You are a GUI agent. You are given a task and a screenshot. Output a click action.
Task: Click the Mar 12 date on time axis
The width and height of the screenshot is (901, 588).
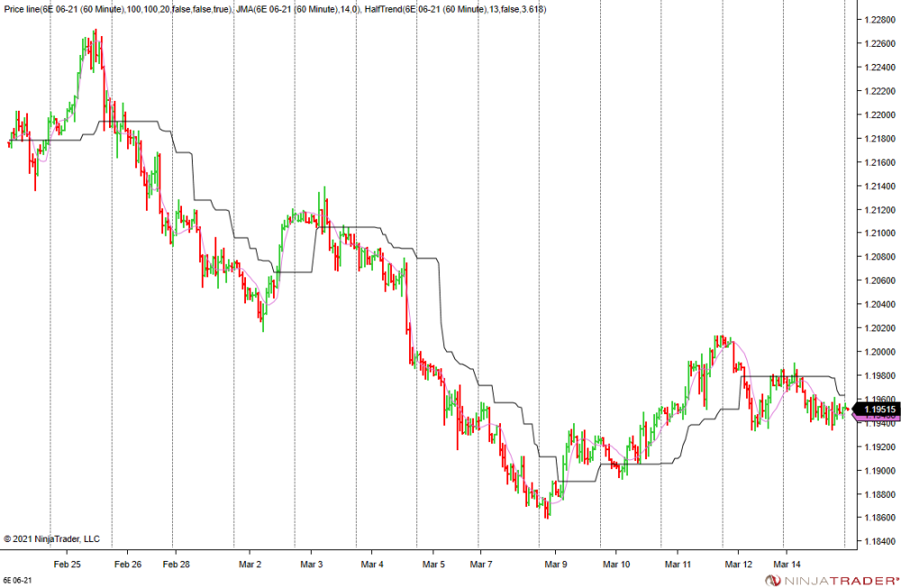click(739, 565)
